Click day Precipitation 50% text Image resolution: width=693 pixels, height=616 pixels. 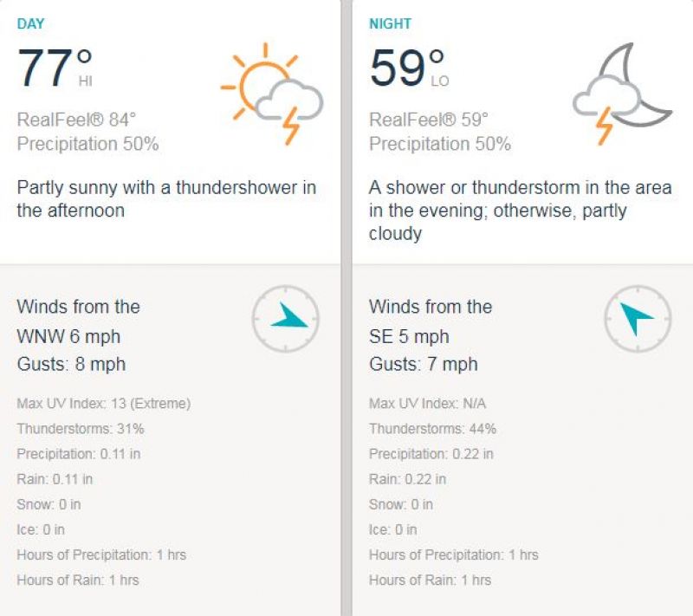(88, 144)
